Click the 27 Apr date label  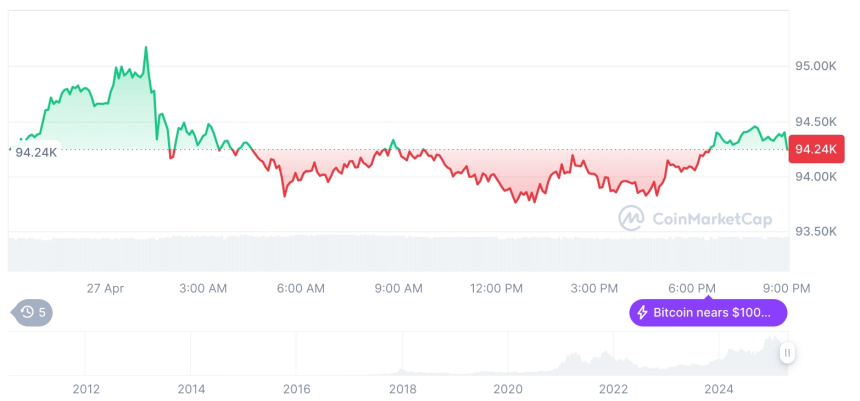(106, 288)
